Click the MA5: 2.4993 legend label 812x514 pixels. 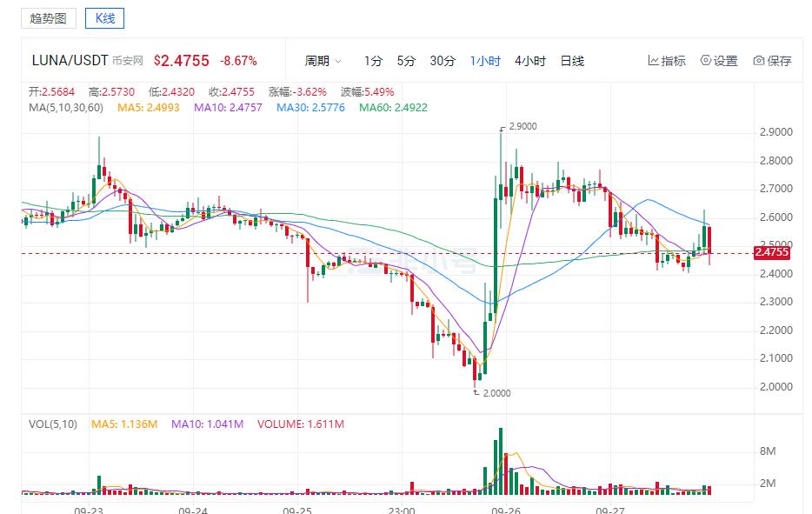[149, 108]
